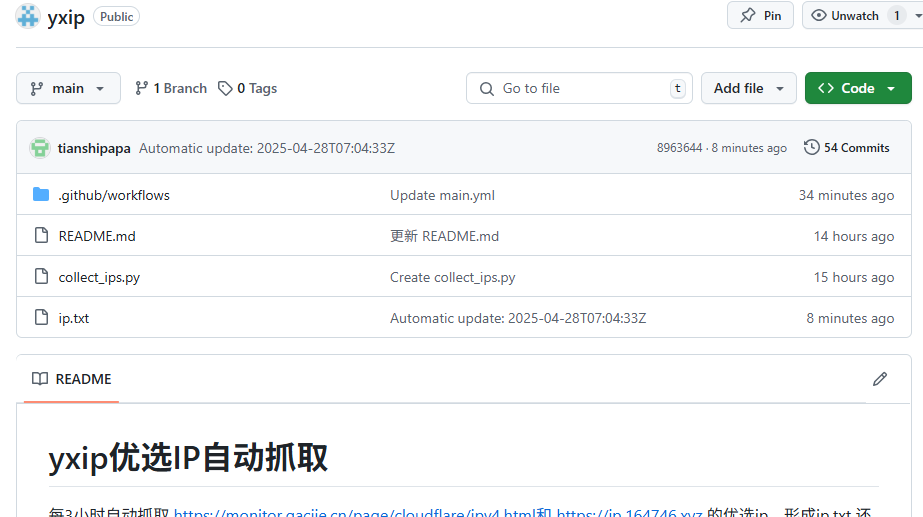Open the green Code dropdown button
The height and width of the screenshot is (517, 923).
858,88
